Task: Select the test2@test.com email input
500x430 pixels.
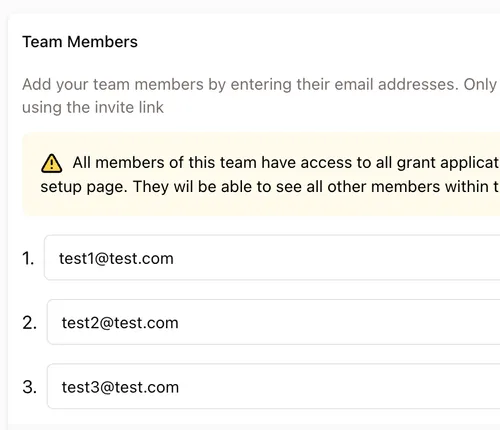Action: click(273, 322)
